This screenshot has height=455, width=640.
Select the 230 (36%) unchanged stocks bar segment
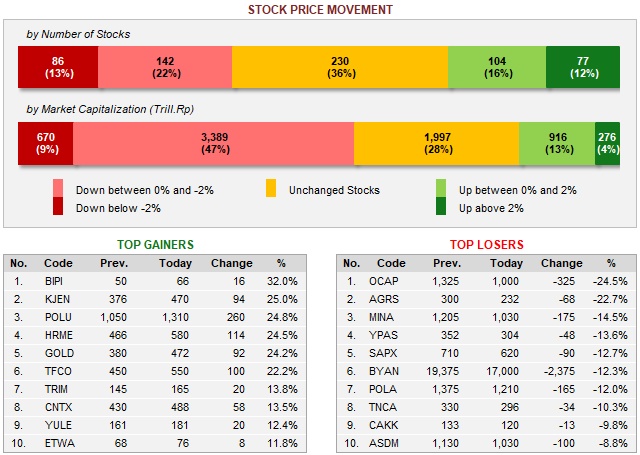coord(339,67)
